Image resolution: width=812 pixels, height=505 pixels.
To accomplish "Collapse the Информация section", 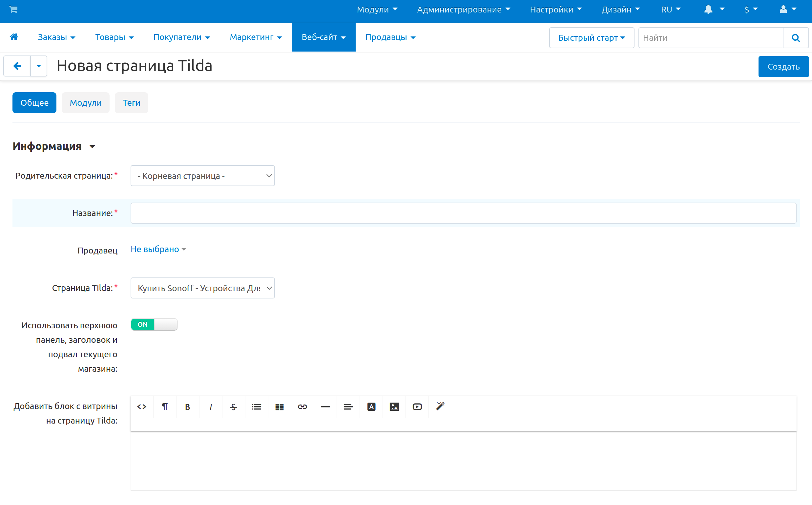I will pyautogui.click(x=54, y=146).
